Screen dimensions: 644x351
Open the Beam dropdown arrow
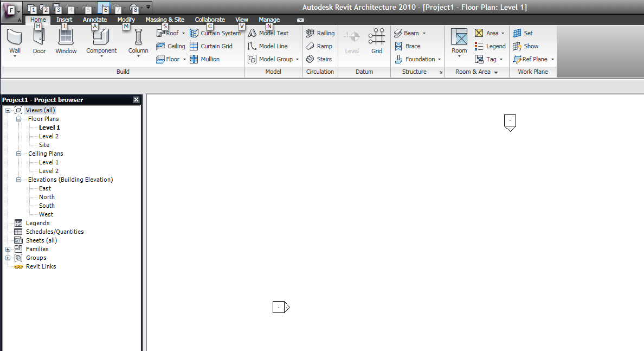[424, 33]
